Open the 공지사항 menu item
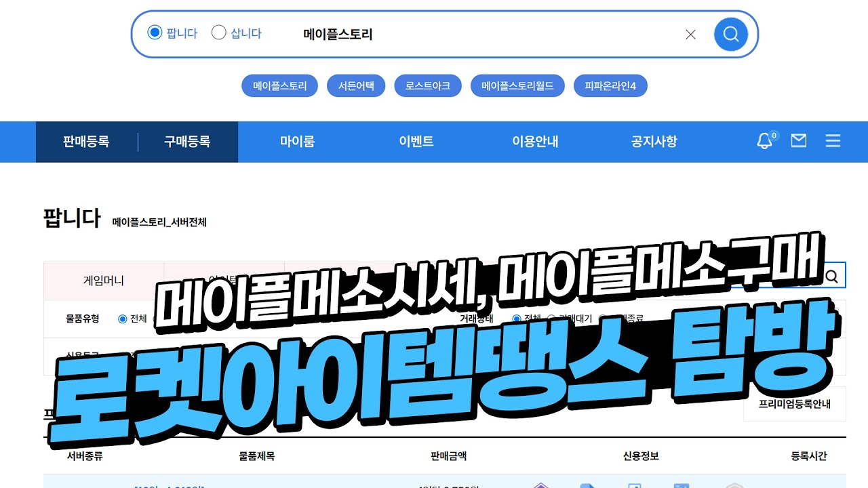The width and height of the screenshot is (868, 488). [654, 142]
